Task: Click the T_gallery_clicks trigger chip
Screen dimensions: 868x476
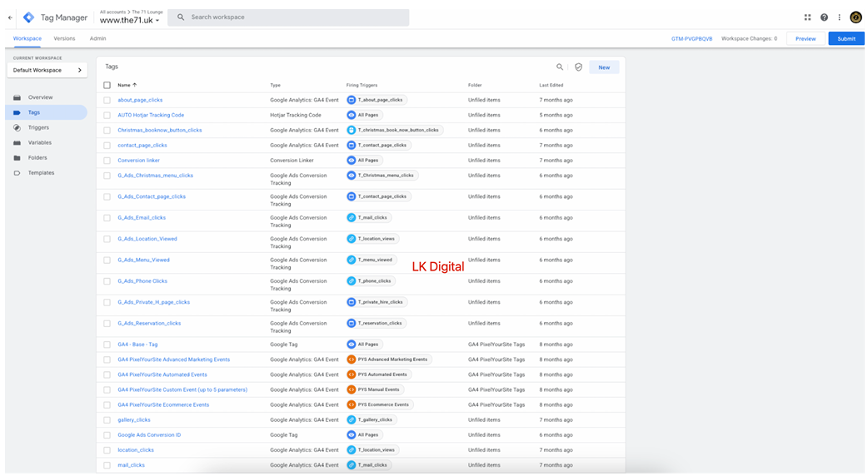Action: tap(371, 419)
